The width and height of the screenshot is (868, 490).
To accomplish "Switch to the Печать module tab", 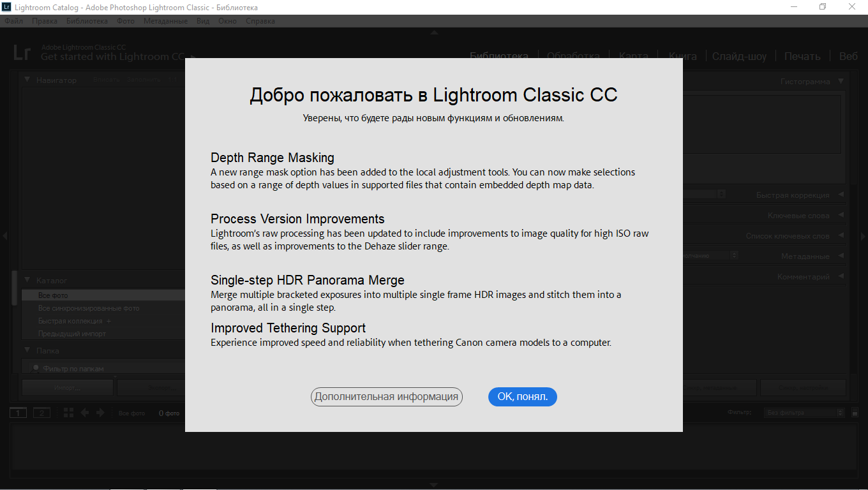I will (802, 56).
